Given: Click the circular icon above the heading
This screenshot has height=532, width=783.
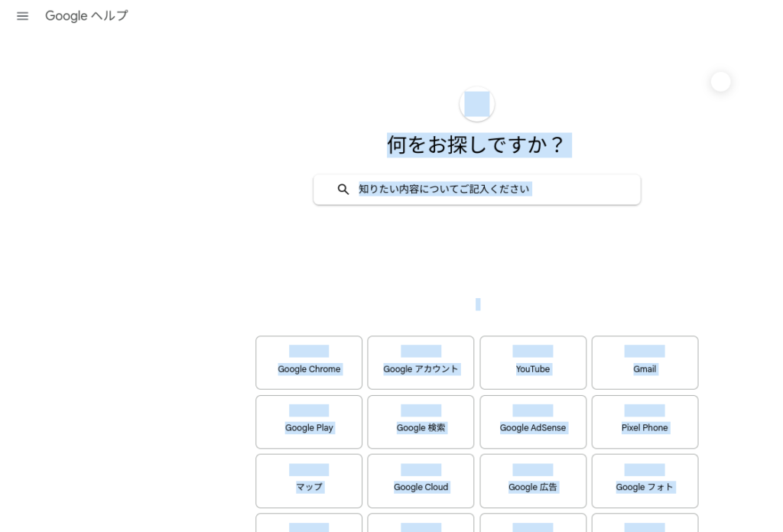Looking at the screenshot, I should point(477,104).
